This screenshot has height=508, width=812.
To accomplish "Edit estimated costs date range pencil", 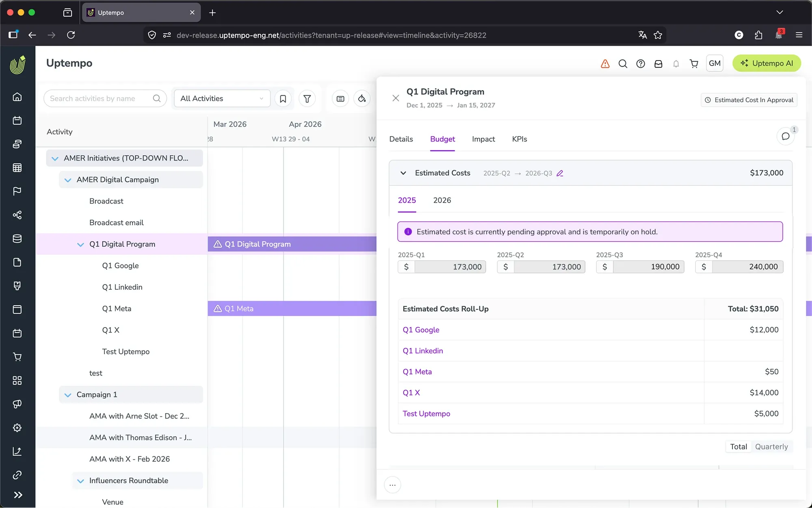I will click(560, 173).
